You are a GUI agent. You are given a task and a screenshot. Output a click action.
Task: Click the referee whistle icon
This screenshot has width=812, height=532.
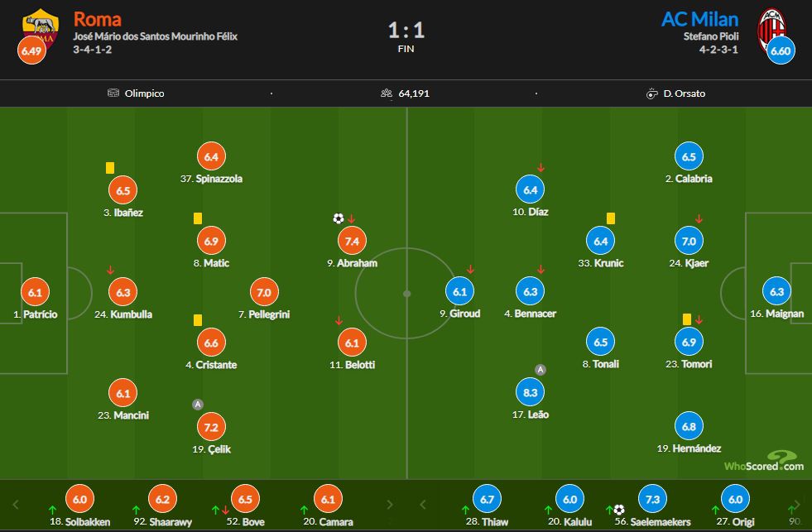652,93
